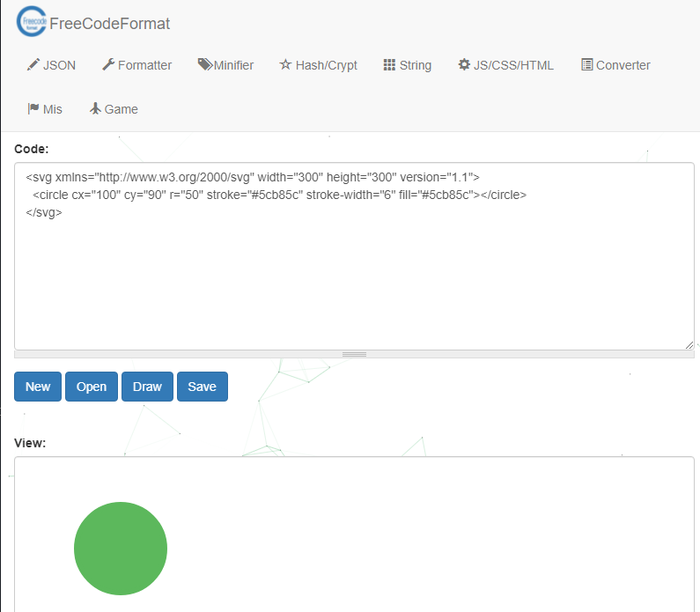Click the New button

(x=38, y=387)
